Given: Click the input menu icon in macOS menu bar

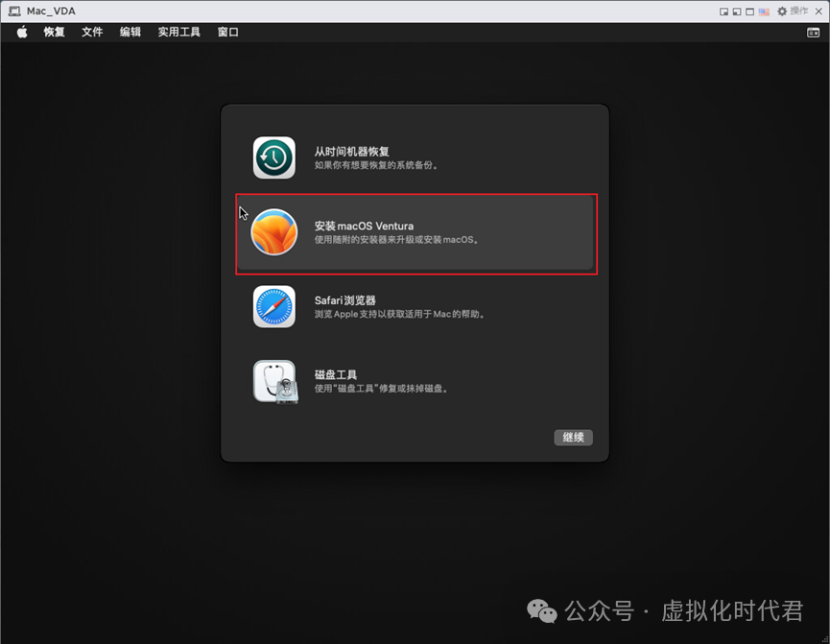Looking at the screenshot, I should [x=813, y=33].
